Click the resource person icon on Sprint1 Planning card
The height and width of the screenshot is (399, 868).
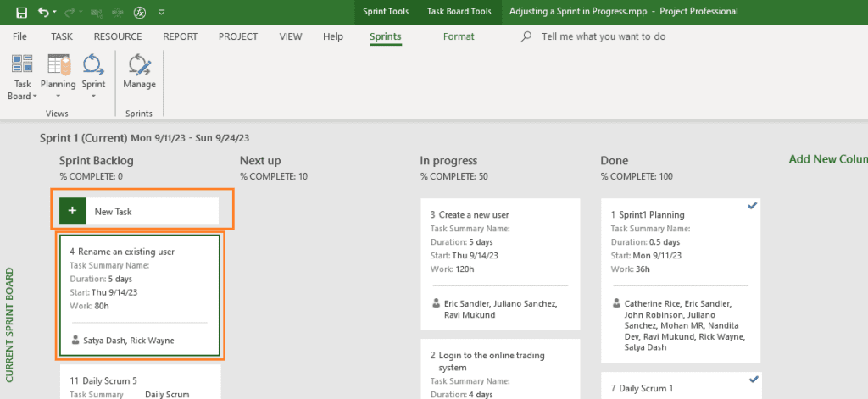(617, 303)
